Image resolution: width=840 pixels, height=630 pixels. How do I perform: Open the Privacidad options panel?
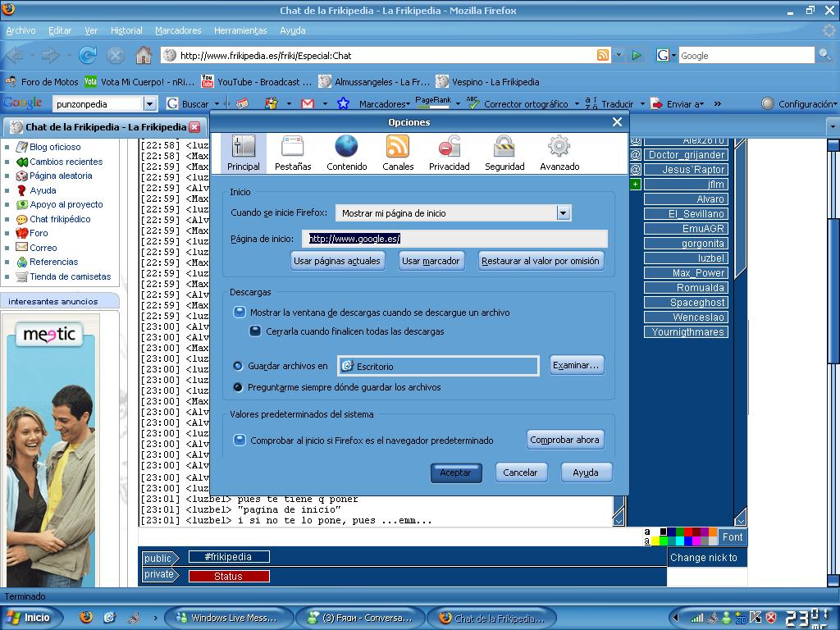coord(449,153)
